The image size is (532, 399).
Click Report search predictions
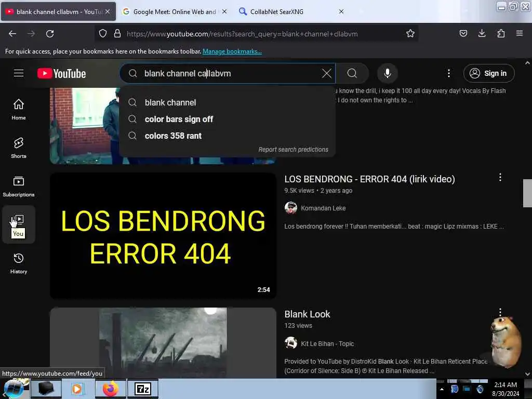(x=293, y=149)
